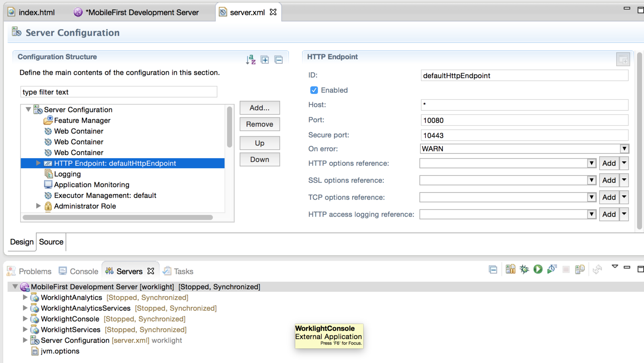This screenshot has width=644, height=363.
Task: Move selected element Down
Action: click(x=260, y=159)
